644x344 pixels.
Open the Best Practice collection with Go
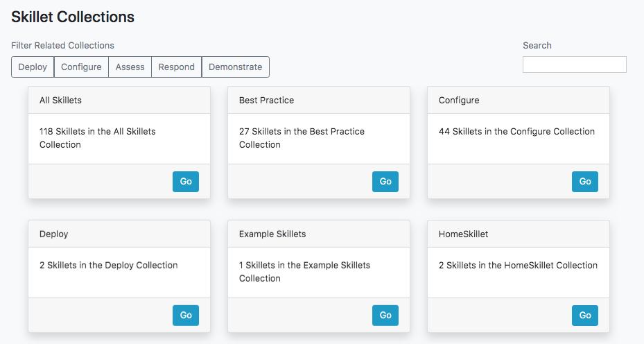click(x=385, y=182)
